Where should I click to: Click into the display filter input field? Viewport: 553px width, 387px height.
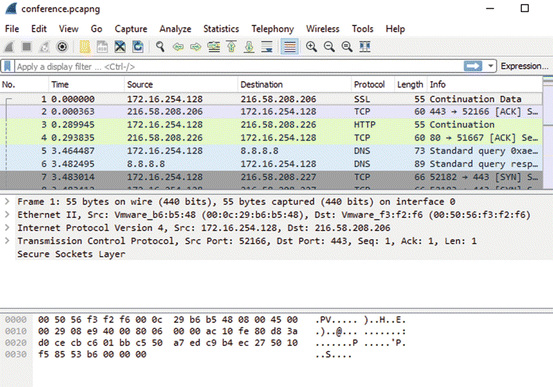coord(239,66)
